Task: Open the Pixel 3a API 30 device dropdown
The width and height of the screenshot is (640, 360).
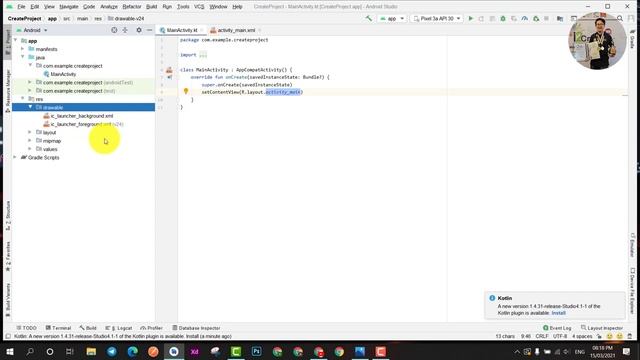Action: [x=437, y=18]
